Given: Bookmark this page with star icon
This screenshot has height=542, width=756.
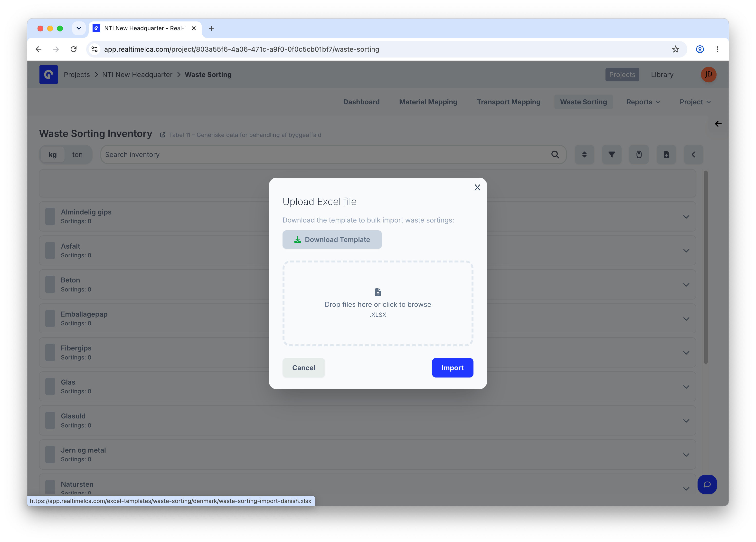Looking at the screenshot, I should 675,49.
